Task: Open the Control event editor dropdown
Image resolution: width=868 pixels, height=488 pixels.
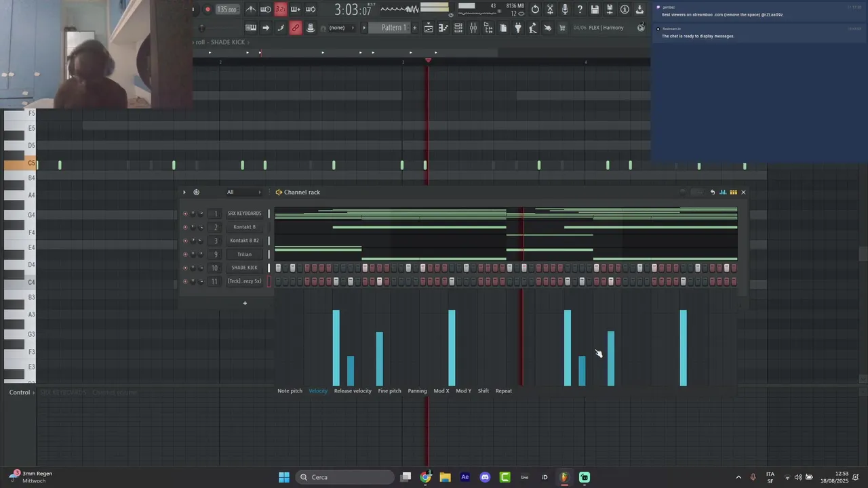Action: tap(20, 392)
